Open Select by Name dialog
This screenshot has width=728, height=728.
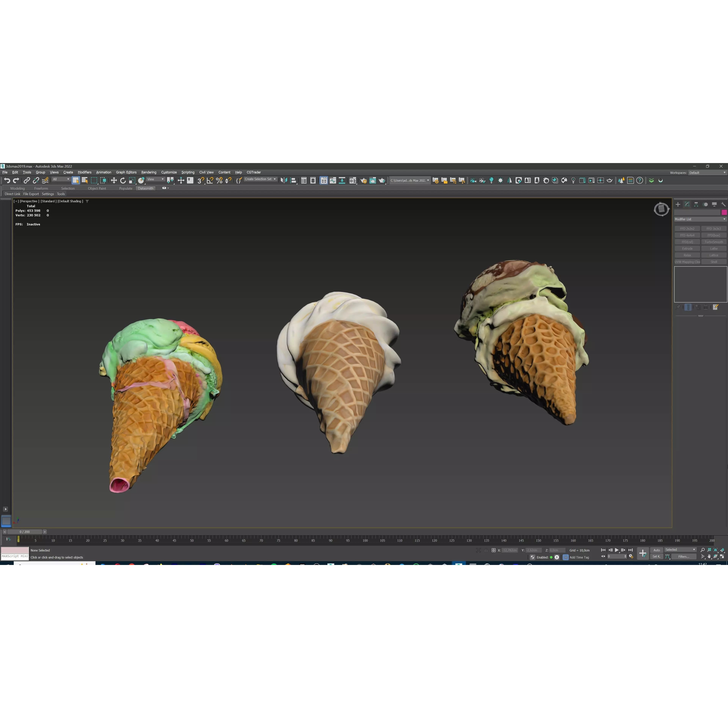click(85, 180)
